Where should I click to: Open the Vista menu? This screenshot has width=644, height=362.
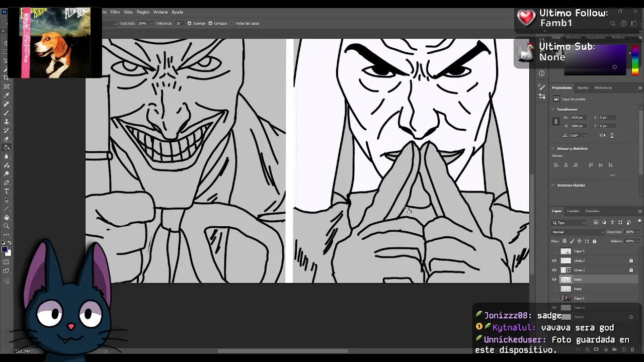click(x=128, y=12)
